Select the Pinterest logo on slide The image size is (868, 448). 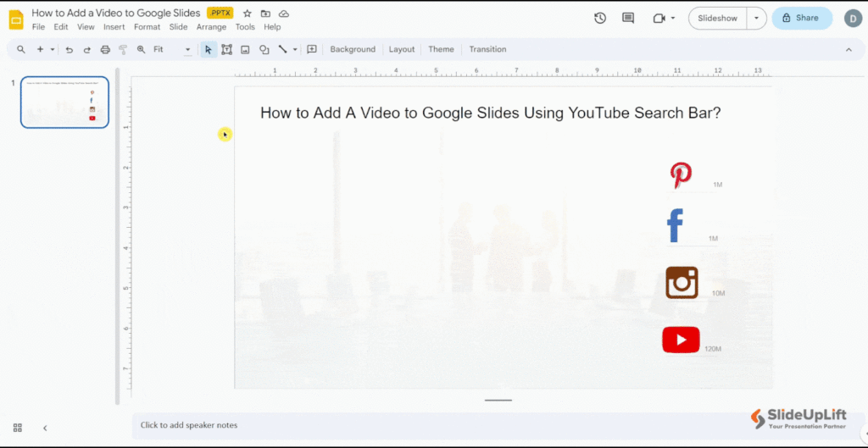click(681, 176)
